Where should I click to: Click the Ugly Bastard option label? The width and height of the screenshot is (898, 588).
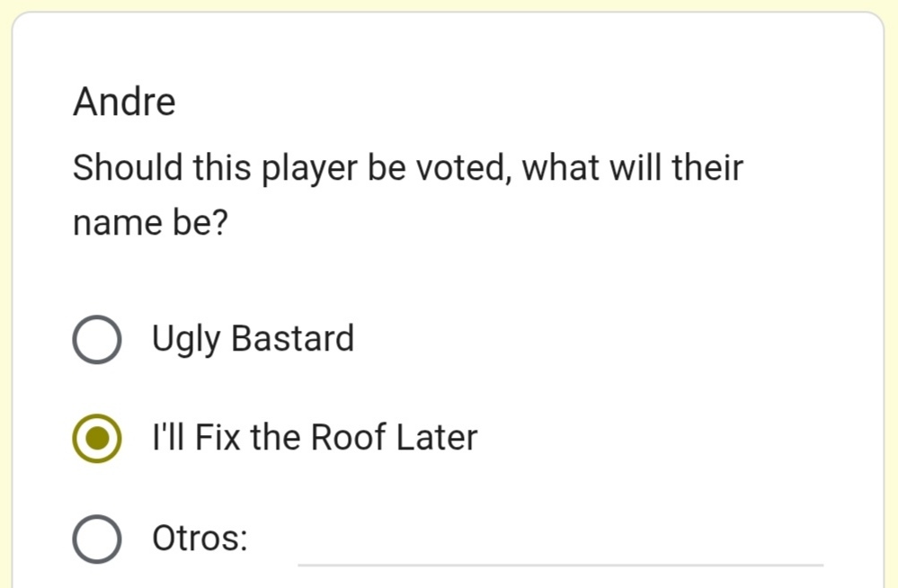253,339
